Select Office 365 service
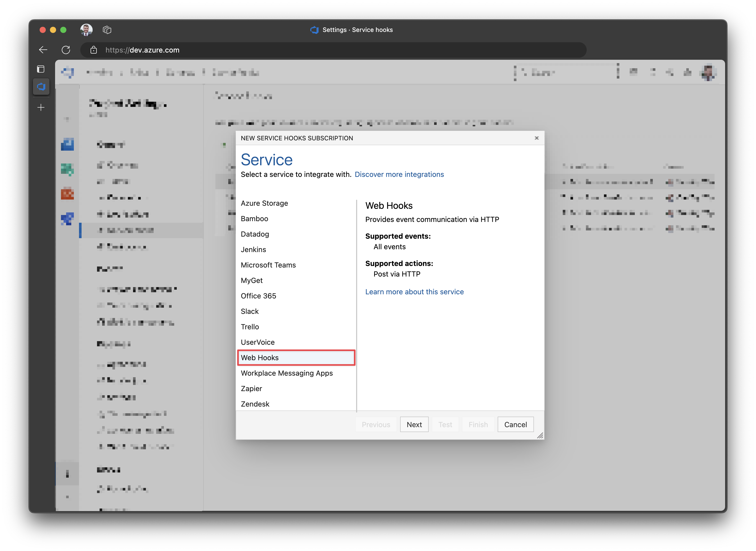756x551 pixels. pos(296,296)
